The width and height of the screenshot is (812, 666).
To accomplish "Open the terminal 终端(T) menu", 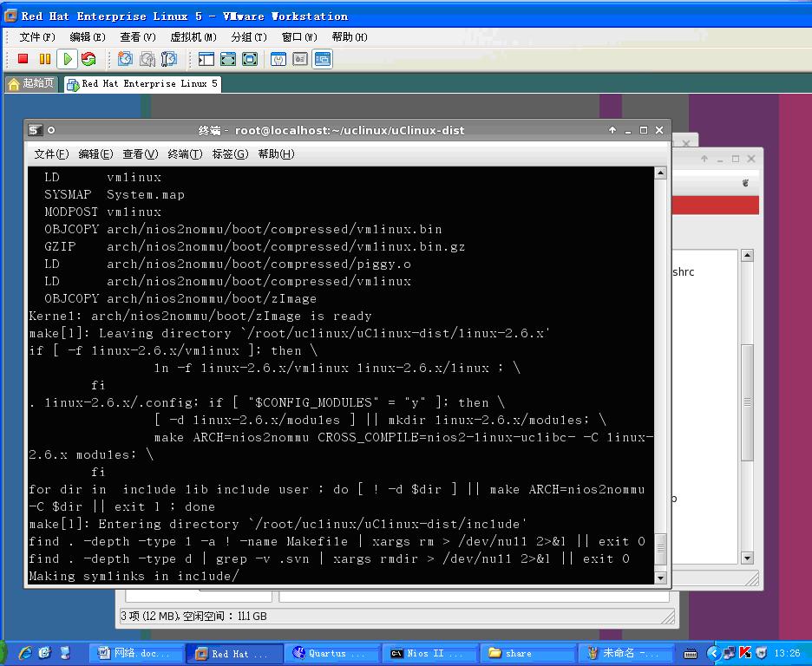I will click(185, 154).
